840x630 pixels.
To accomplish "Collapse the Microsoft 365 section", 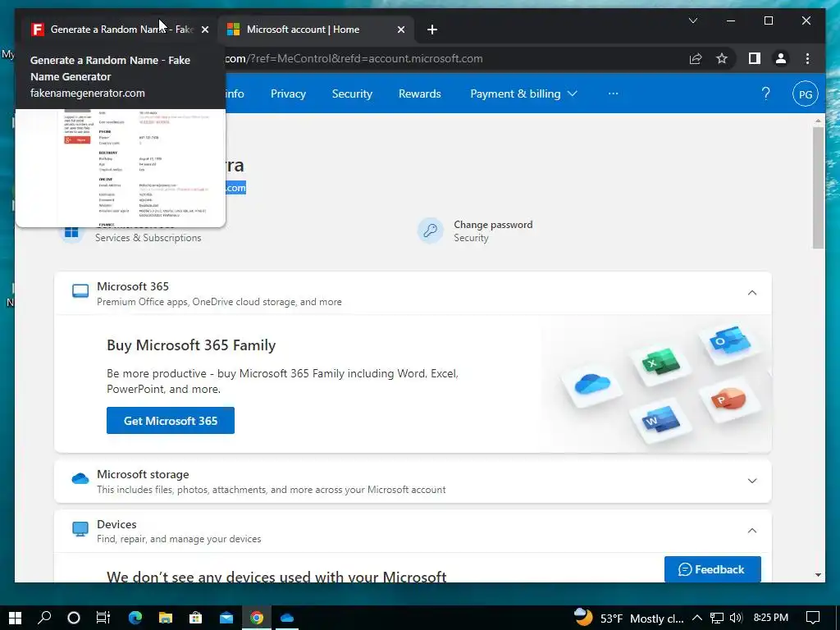I will coord(752,293).
